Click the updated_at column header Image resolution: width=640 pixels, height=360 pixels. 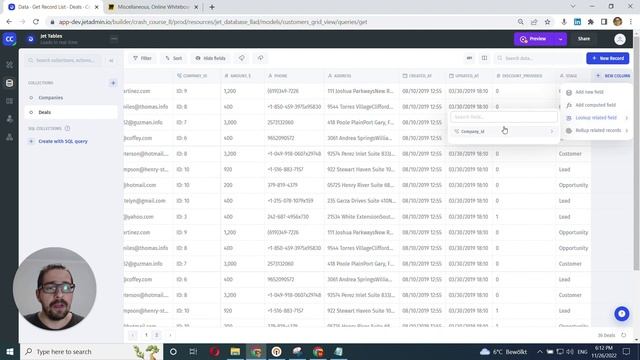(469, 76)
